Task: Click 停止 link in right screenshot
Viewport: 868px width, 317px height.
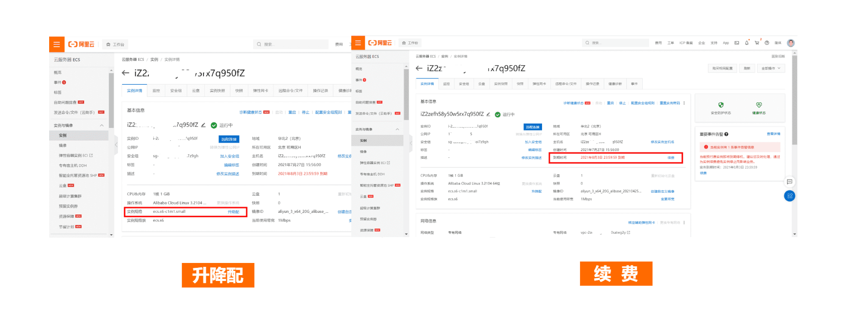Action: pyautogui.click(x=622, y=103)
